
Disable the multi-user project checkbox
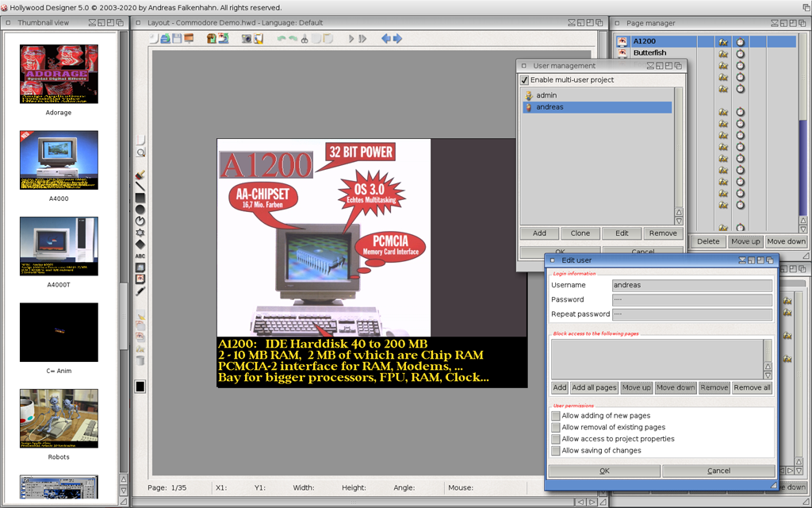(525, 80)
